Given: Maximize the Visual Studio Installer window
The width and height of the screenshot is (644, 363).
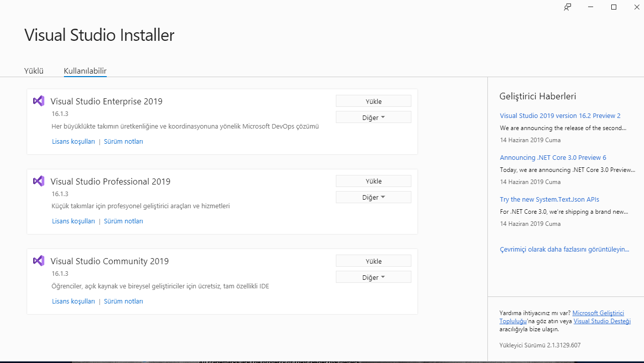Looking at the screenshot, I should tap(614, 7).
